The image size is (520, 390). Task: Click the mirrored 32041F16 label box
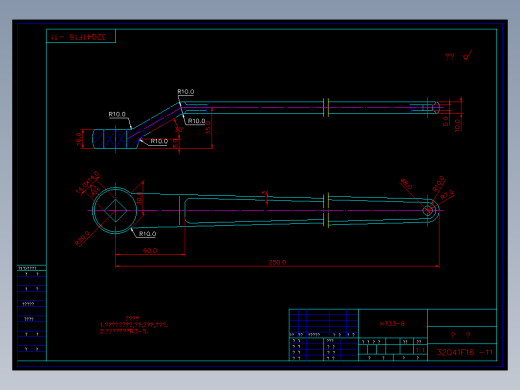pos(81,36)
